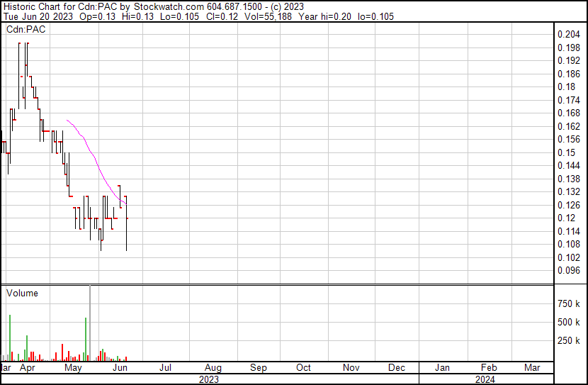Click the Feb month label

(x=489, y=368)
